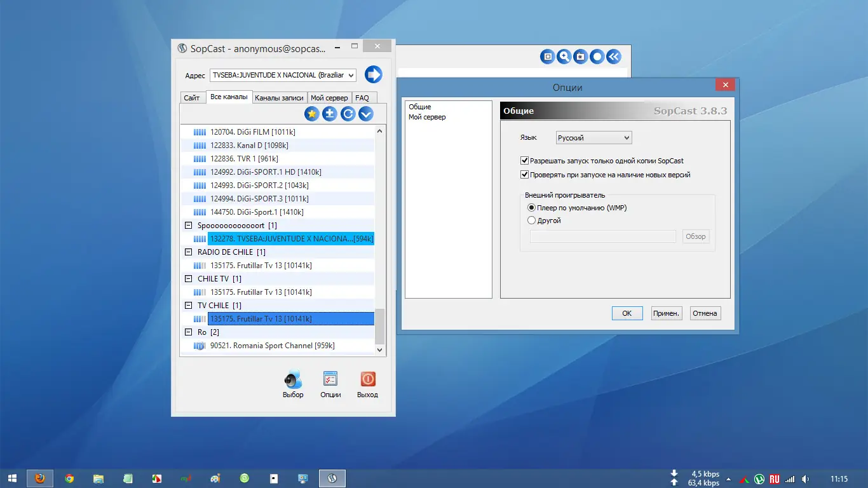Open the Адрес address combo box dropdown
The image size is (868, 488).
coord(350,75)
